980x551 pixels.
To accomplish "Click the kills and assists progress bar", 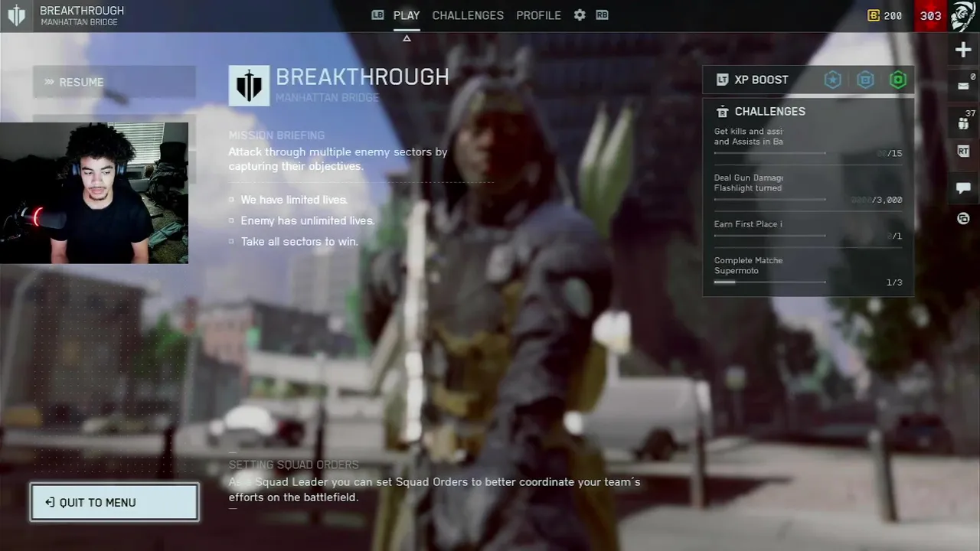I will click(x=769, y=153).
